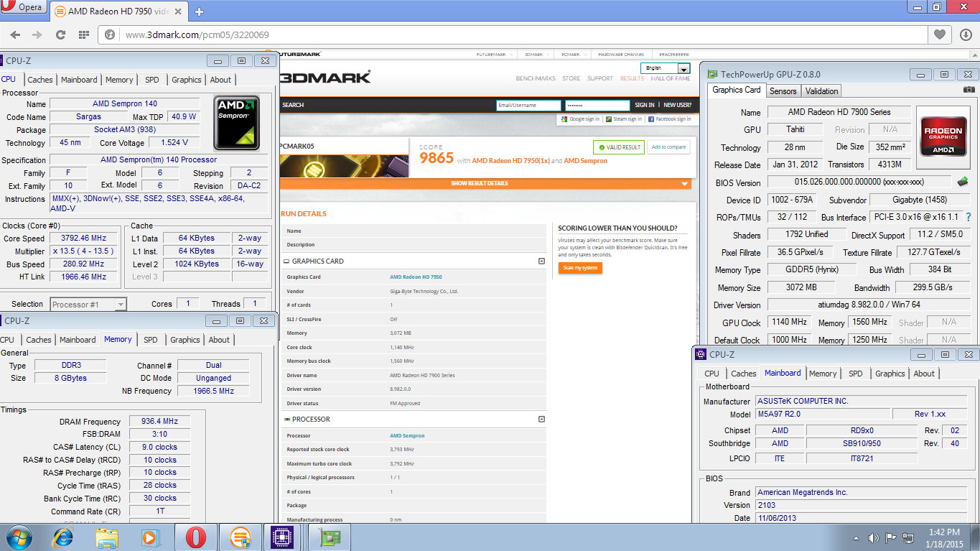This screenshot has height=551, width=980.
Task: Click the AMD Sempron logo in CPU-Z
Action: point(237,122)
